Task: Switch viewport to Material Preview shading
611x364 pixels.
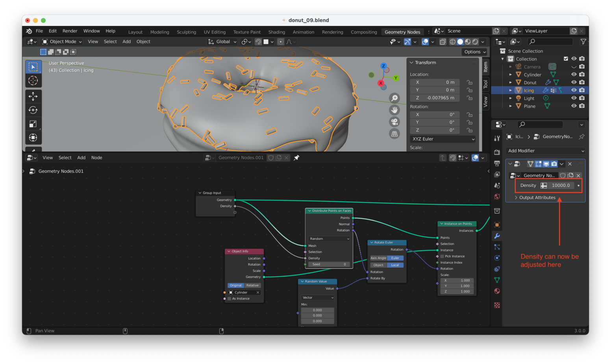Action: [x=467, y=41]
